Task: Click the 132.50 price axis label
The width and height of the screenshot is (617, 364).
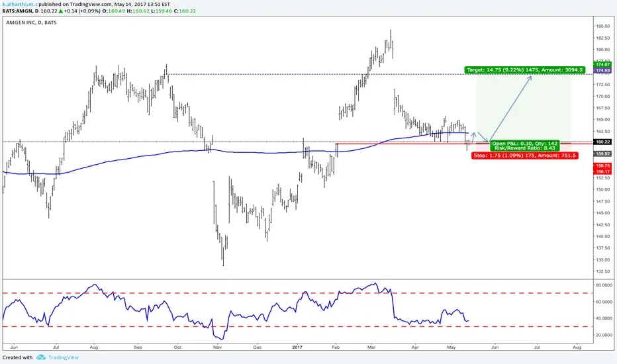Action: pos(603,271)
